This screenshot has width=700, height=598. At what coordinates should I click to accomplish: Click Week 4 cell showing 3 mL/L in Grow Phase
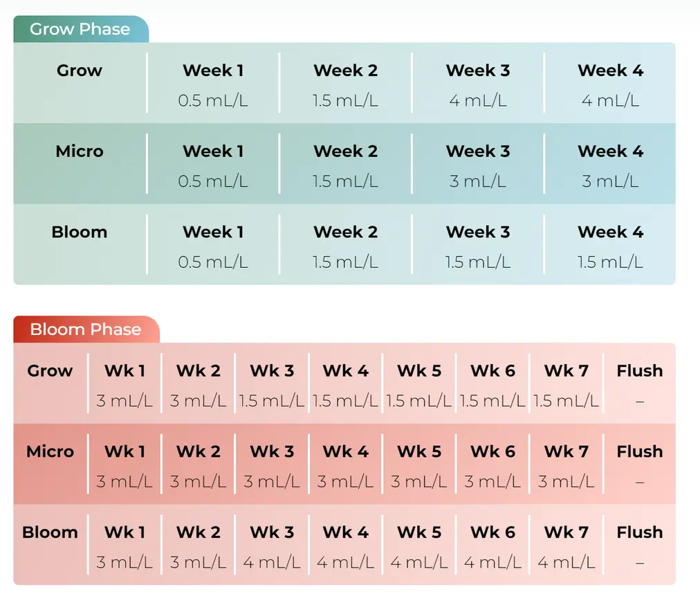tap(610, 165)
